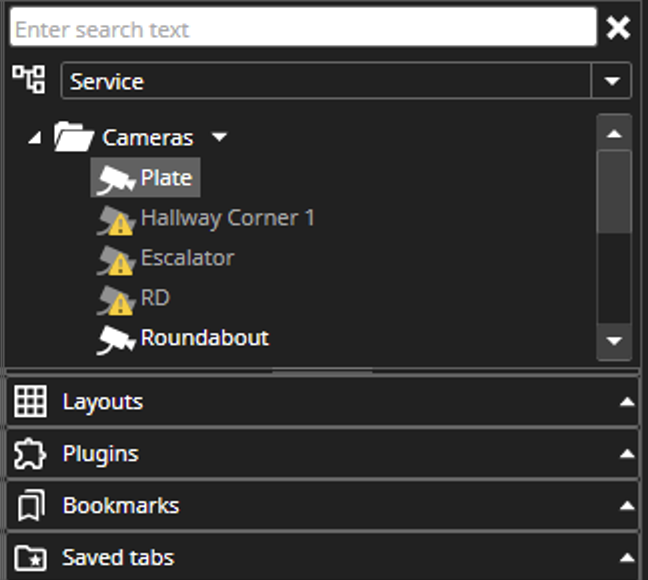This screenshot has height=580, width=648.
Task: Click the Plugins puzzle piece icon
Action: coord(31,454)
